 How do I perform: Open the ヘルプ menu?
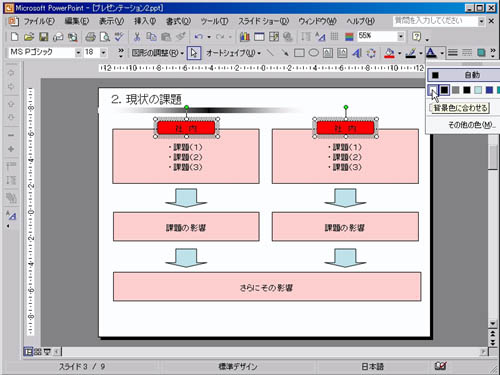point(360,21)
